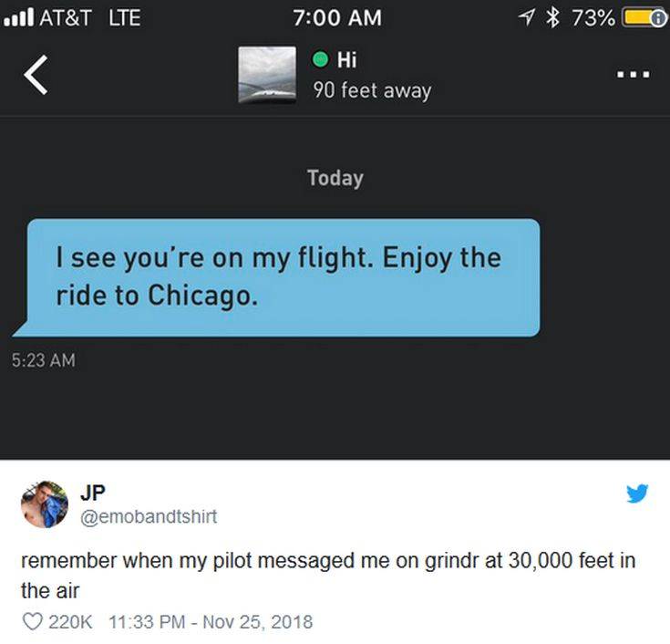Open the three-dot more options menu
The height and width of the screenshot is (644, 670).
click(x=631, y=76)
